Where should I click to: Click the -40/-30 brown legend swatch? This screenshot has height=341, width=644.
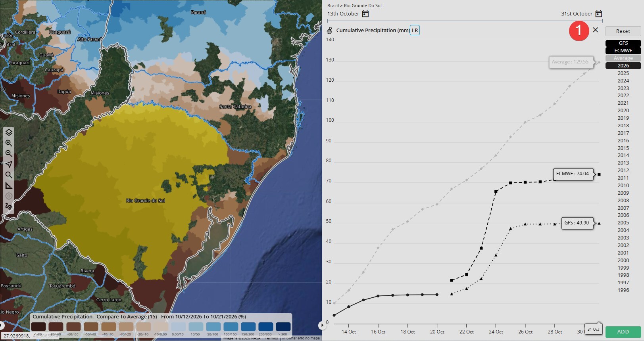tap(108, 327)
